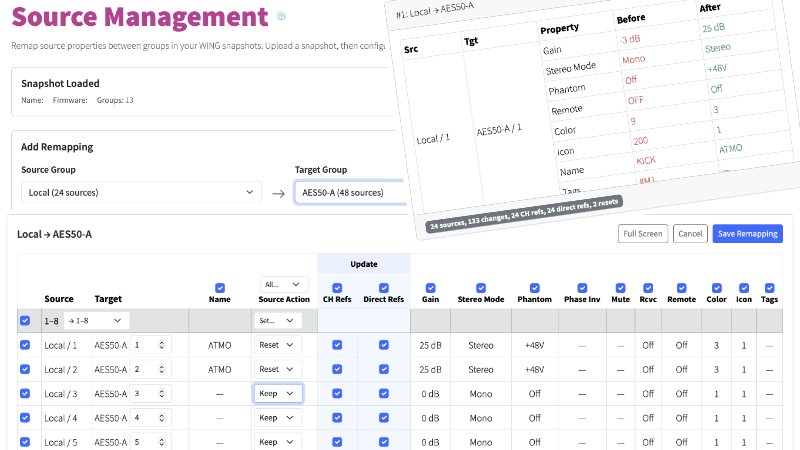Screen dimensions: 800x450
Task: Click the Snapshot Loaded heading
Action: [60, 83]
